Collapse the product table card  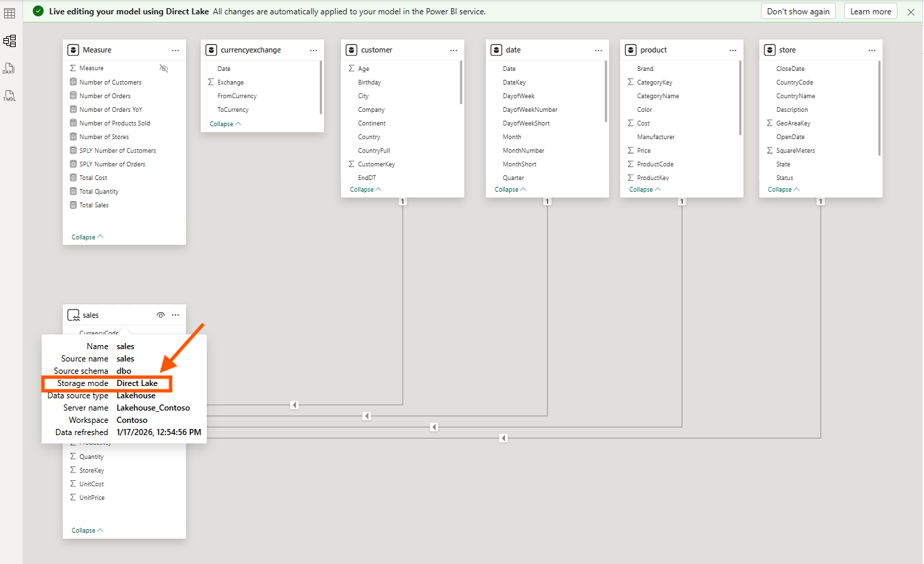[645, 190]
